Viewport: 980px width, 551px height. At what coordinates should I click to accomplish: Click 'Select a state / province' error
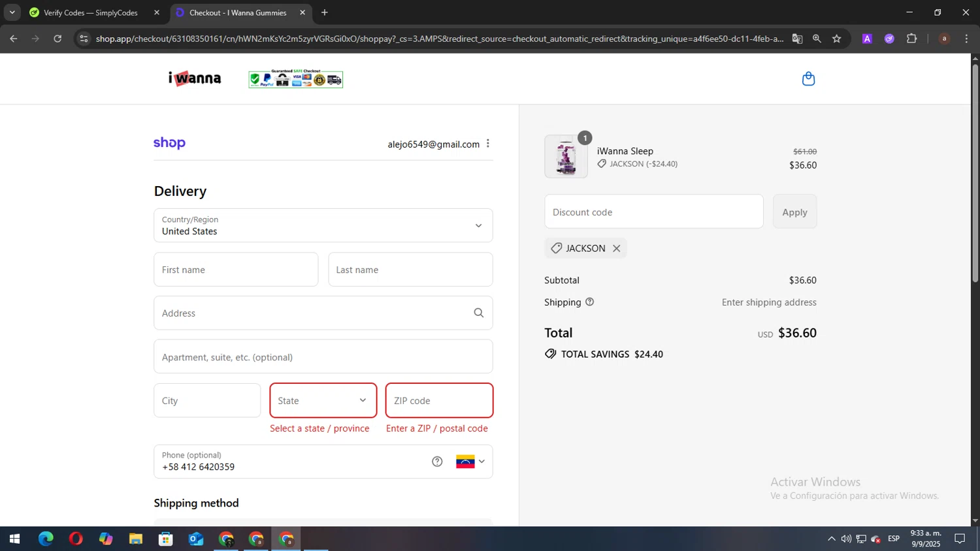[319, 428]
